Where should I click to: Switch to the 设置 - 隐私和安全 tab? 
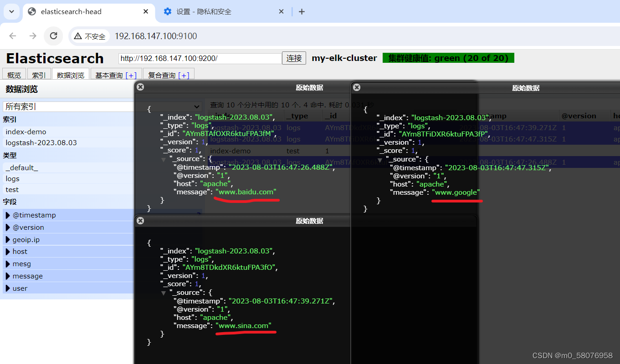224,12
